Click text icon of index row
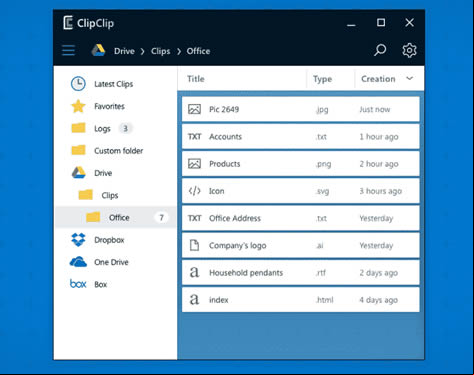Image resolution: width=474 pixels, height=375 pixels. point(194,300)
